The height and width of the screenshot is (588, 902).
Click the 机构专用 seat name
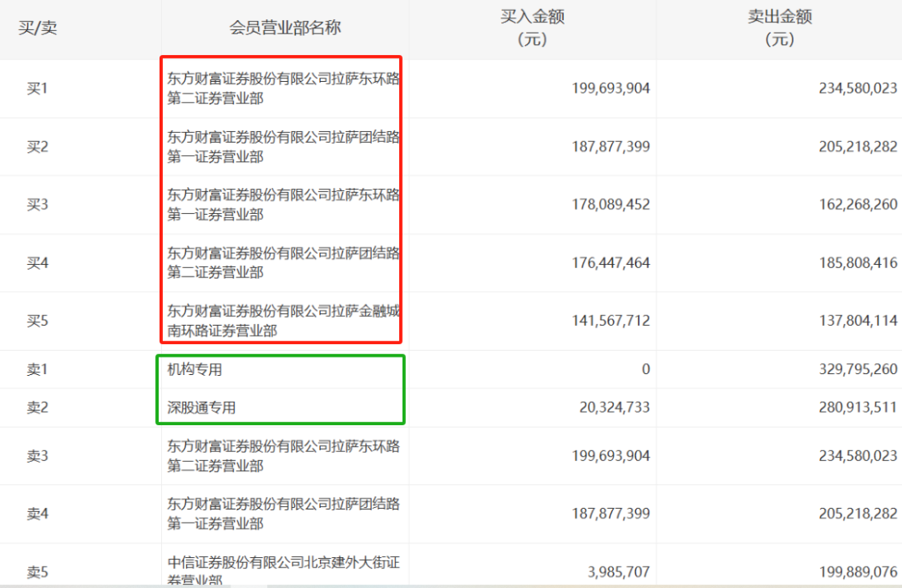click(195, 369)
